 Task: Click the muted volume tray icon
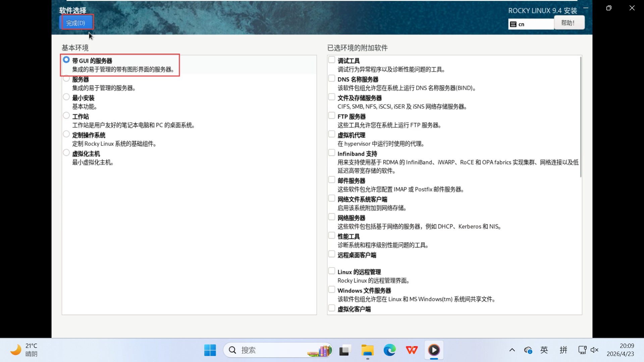pos(594,350)
